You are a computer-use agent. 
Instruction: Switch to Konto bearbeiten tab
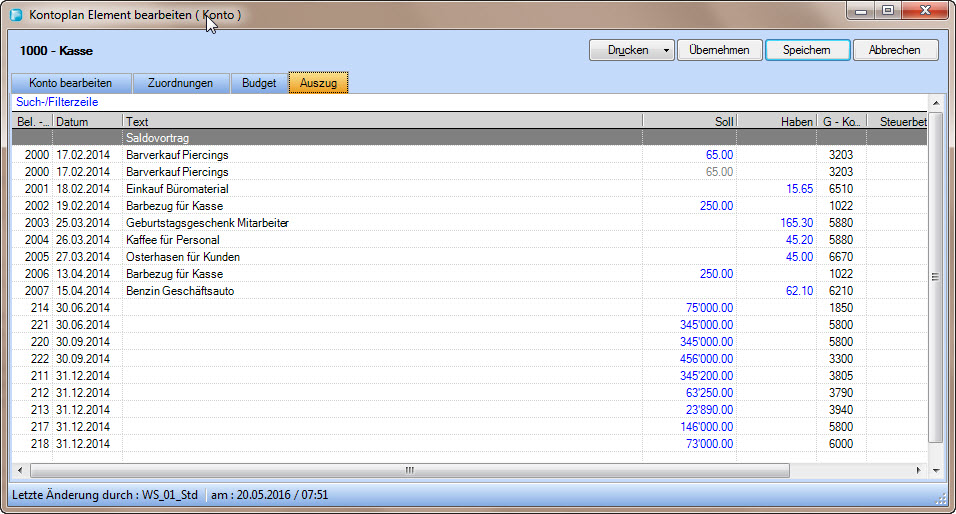tap(70, 83)
